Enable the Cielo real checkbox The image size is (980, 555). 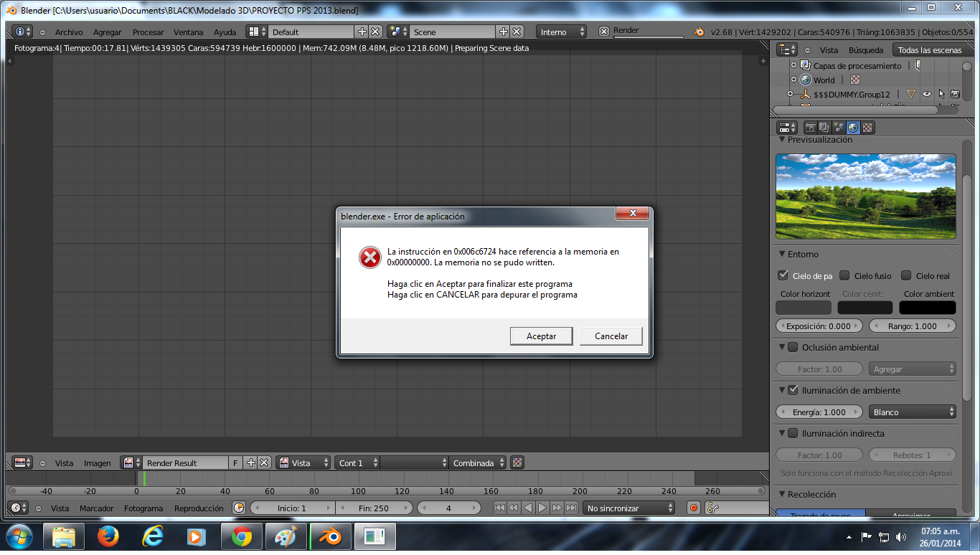pos(906,275)
